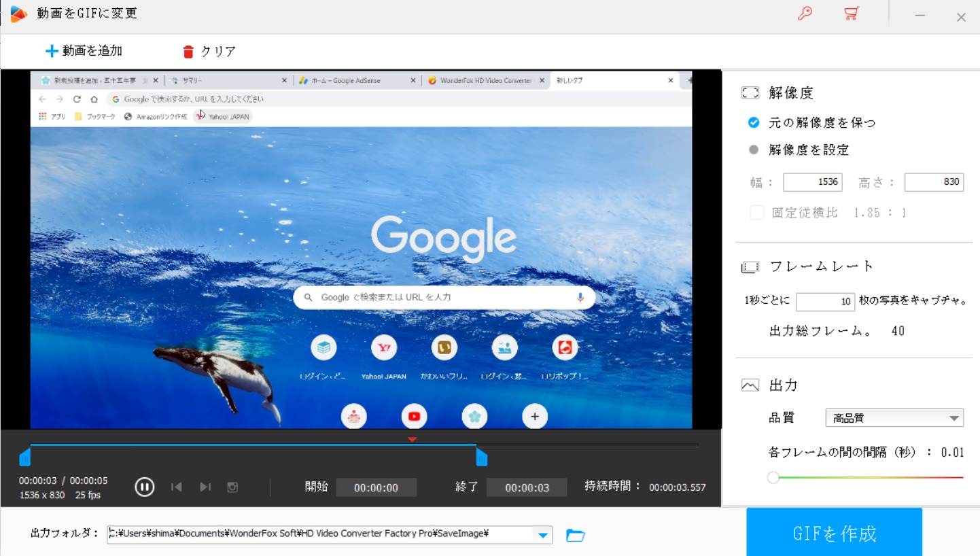Click the GIFを作成 button
980x556 pixels.
click(834, 533)
